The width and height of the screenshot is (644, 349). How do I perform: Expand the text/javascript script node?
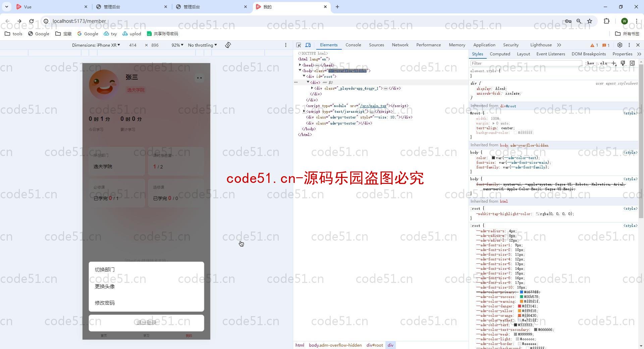click(304, 111)
